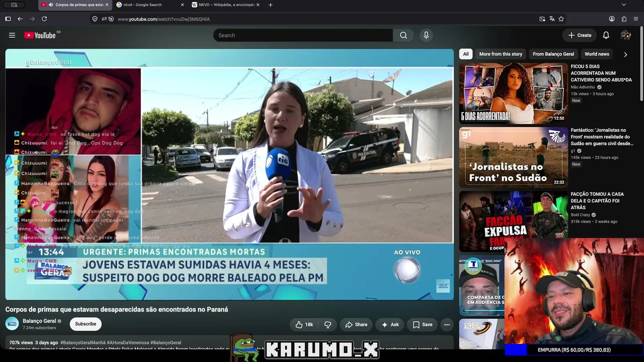The width and height of the screenshot is (644, 362).
Task: Click the main video player
Action: click(229, 174)
